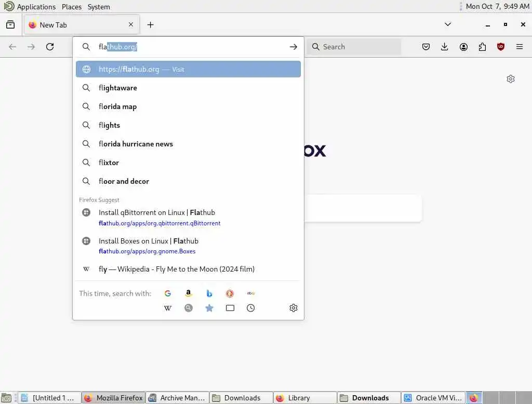Screen dimensions: 532x404
Task: Open the Applications menu
Action: pyautogui.click(x=36, y=7)
